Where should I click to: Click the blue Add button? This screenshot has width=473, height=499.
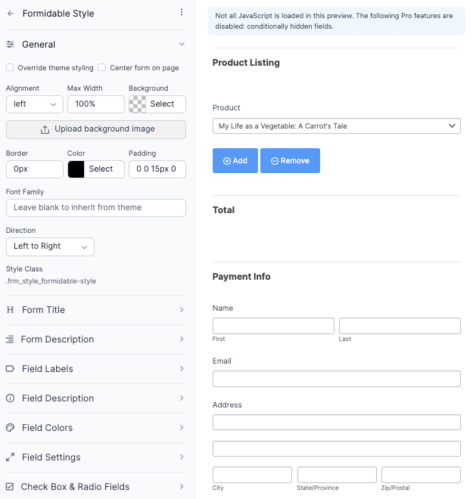pyautogui.click(x=235, y=161)
